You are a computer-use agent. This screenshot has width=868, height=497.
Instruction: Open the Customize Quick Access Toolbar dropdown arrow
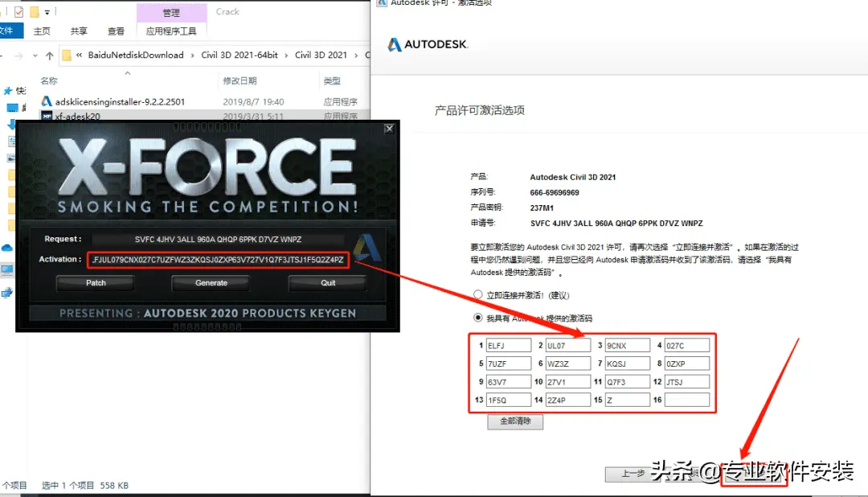pos(47,11)
